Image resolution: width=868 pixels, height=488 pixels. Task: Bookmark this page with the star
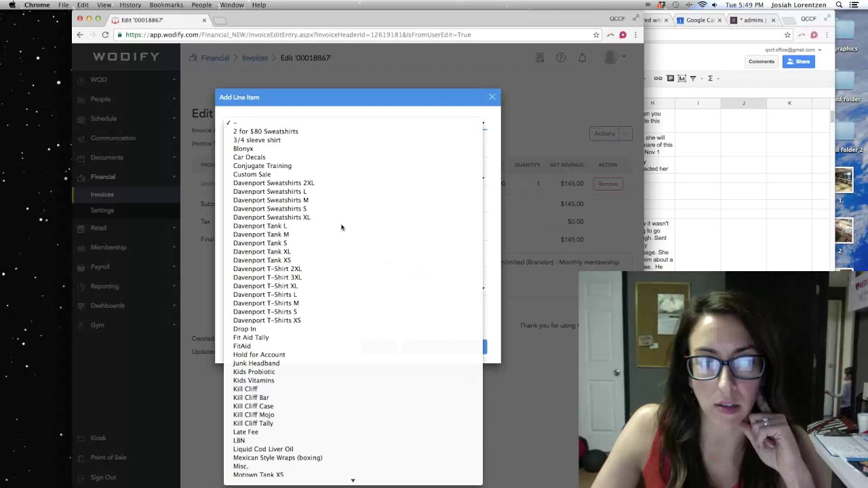click(x=596, y=35)
